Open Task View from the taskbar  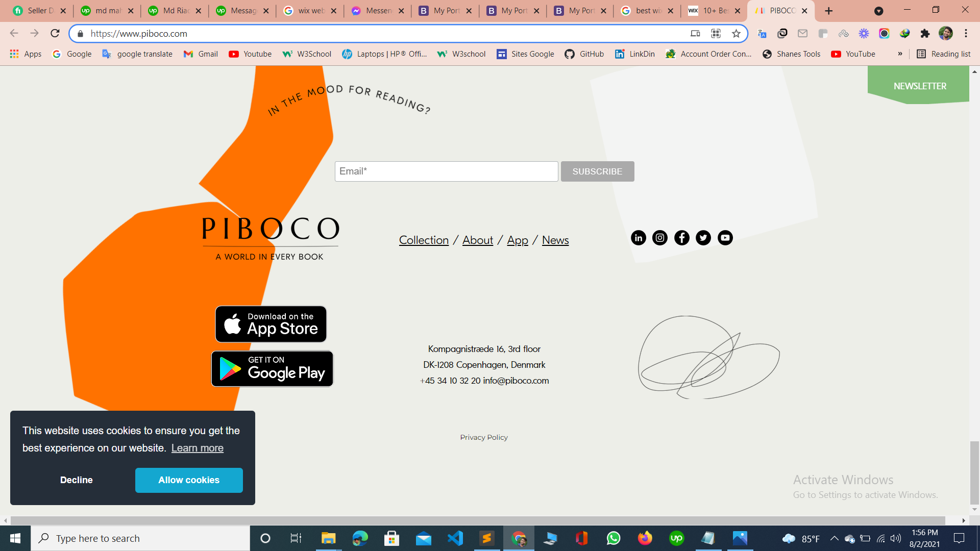(296, 538)
